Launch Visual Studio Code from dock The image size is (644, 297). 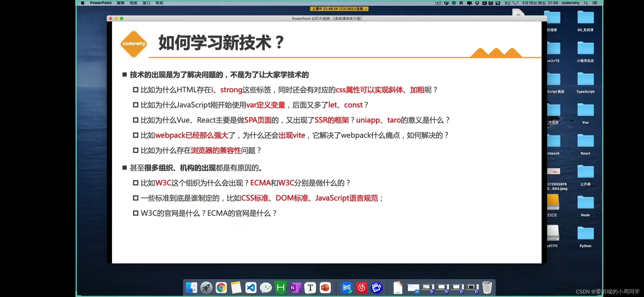coord(251,288)
